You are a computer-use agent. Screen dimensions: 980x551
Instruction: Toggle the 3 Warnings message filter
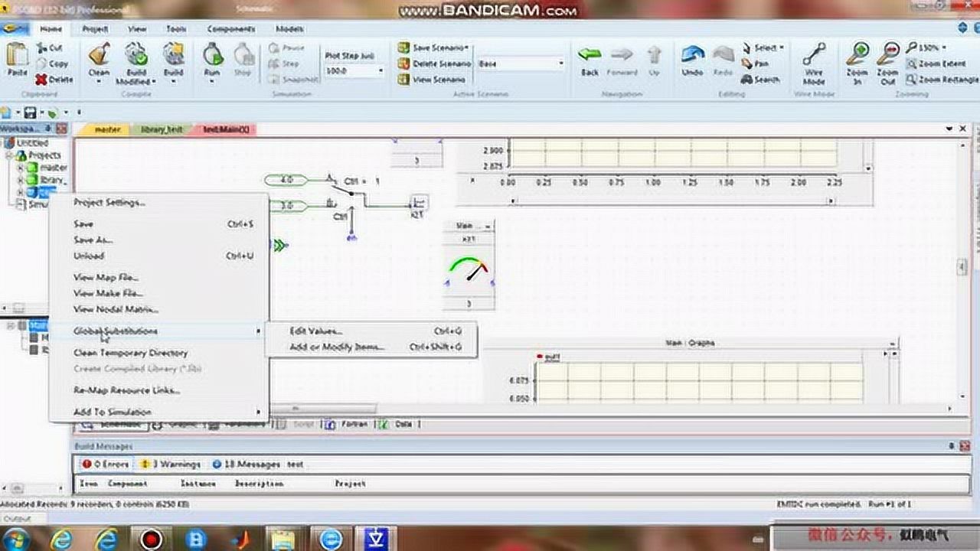170,465
